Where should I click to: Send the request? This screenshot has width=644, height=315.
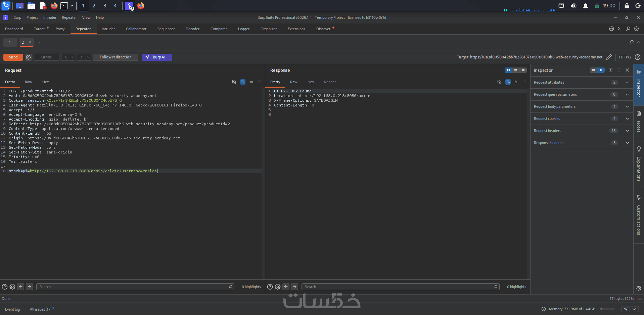tap(13, 57)
